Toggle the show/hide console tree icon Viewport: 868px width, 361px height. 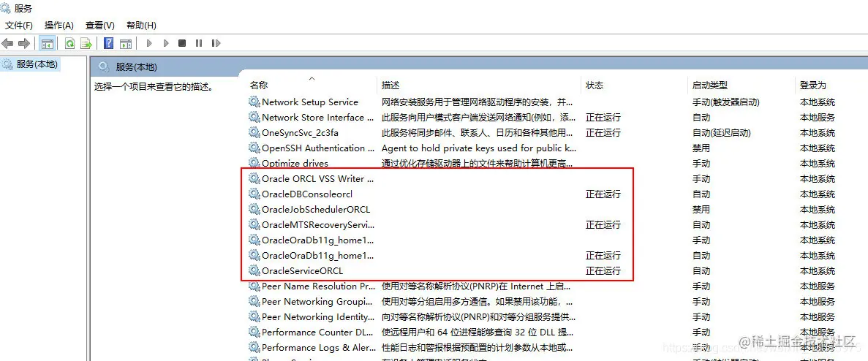click(48, 43)
